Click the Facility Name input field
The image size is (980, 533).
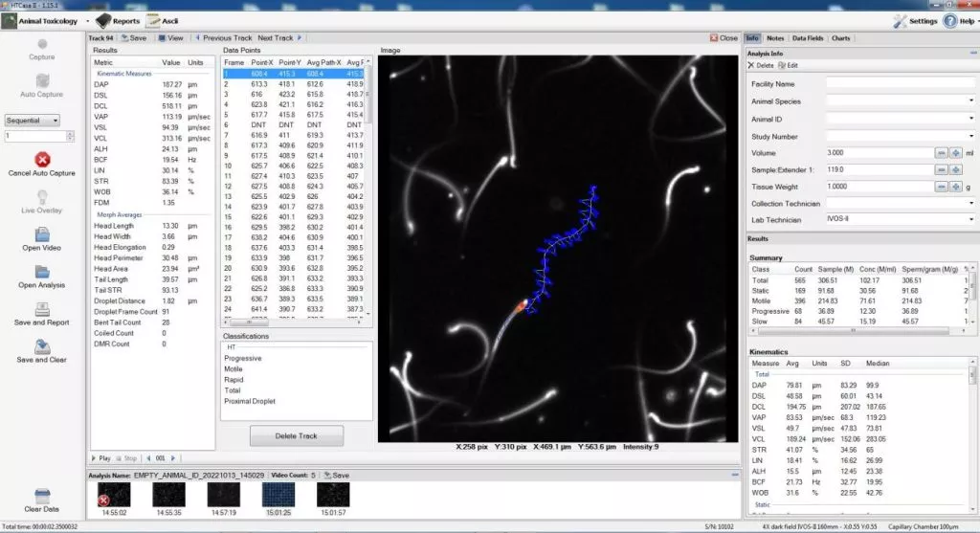(x=901, y=83)
